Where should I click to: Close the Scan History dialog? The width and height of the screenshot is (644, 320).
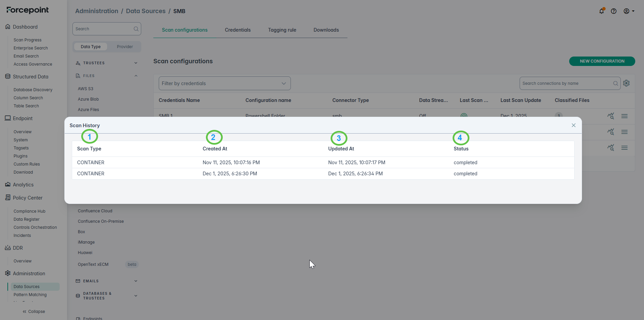click(573, 125)
